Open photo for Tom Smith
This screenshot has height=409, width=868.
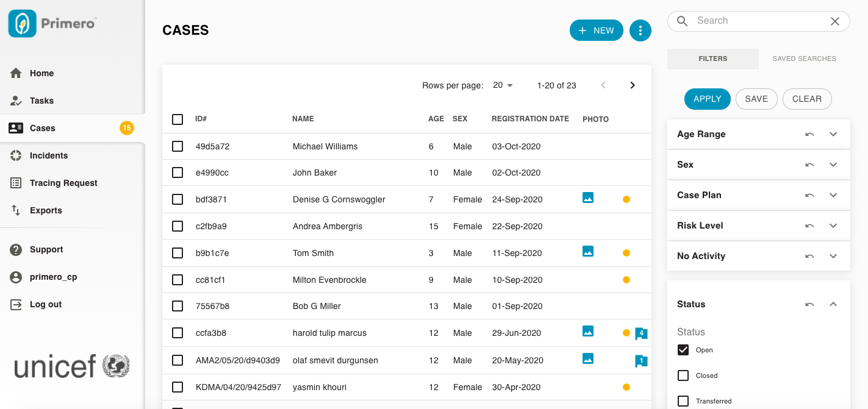(x=588, y=251)
